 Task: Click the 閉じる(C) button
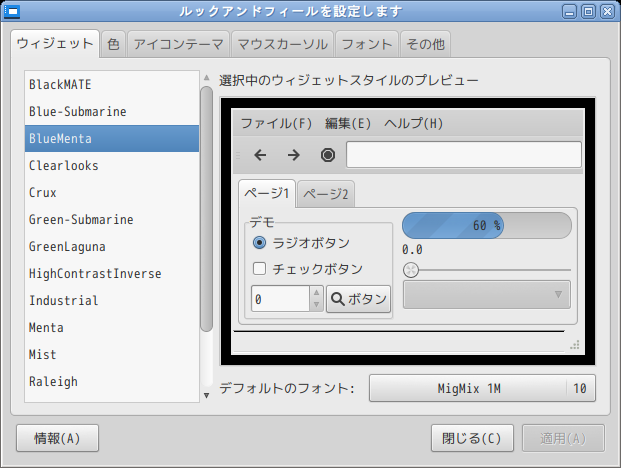click(x=472, y=438)
